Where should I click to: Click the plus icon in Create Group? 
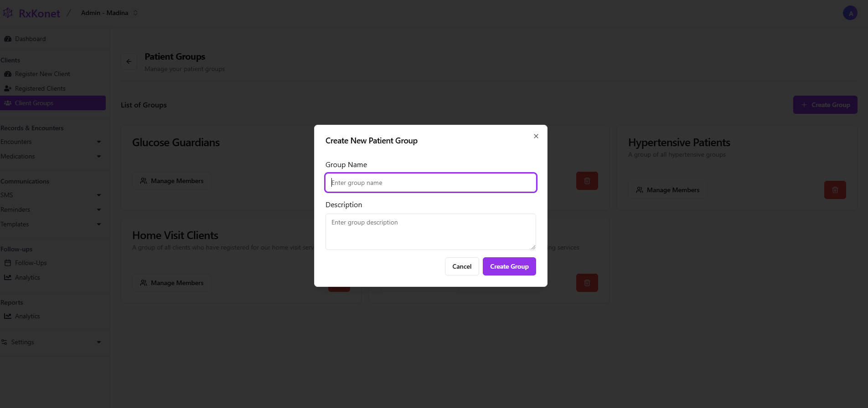[x=804, y=105]
